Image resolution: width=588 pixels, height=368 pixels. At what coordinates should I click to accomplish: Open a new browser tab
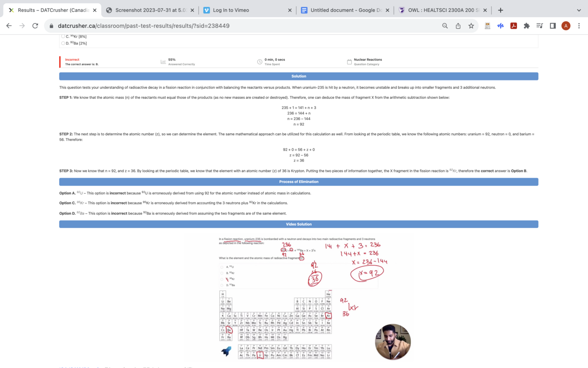point(500,10)
